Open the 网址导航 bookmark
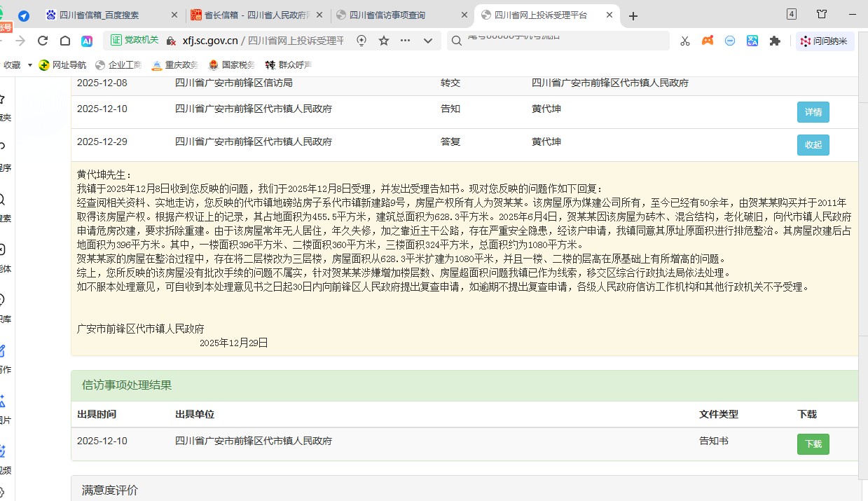This screenshot has height=501, width=868. tap(63, 65)
